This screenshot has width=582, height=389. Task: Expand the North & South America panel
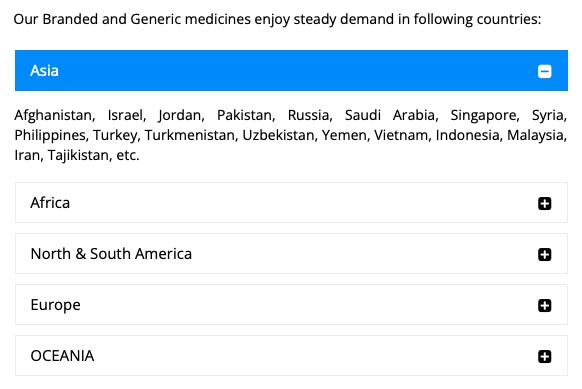click(x=291, y=254)
